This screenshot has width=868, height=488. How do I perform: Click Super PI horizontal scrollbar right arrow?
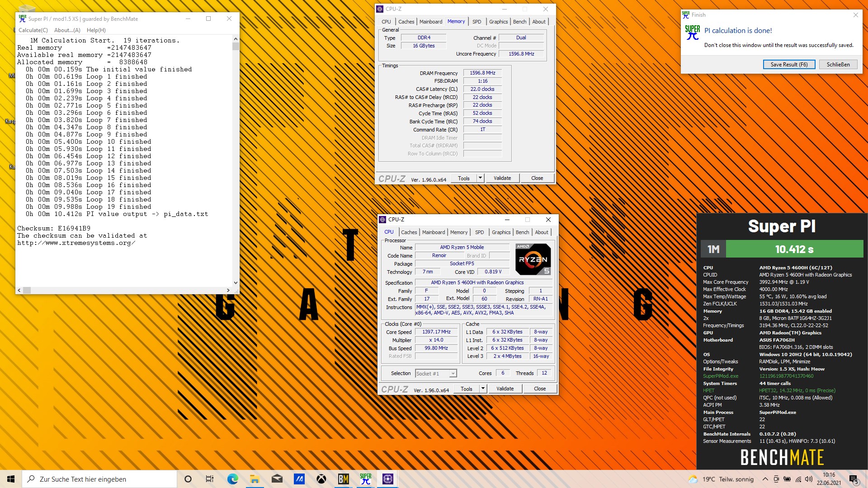click(228, 290)
